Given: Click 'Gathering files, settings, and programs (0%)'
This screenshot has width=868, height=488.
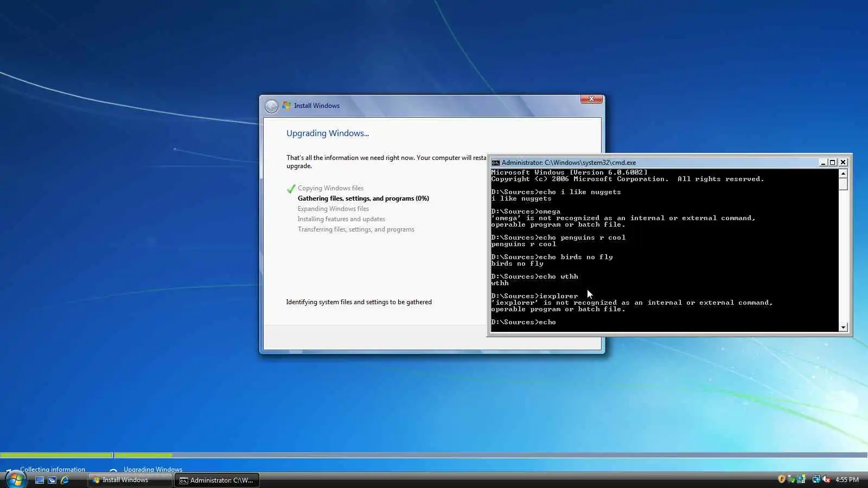Looking at the screenshot, I should (x=363, y=198).
